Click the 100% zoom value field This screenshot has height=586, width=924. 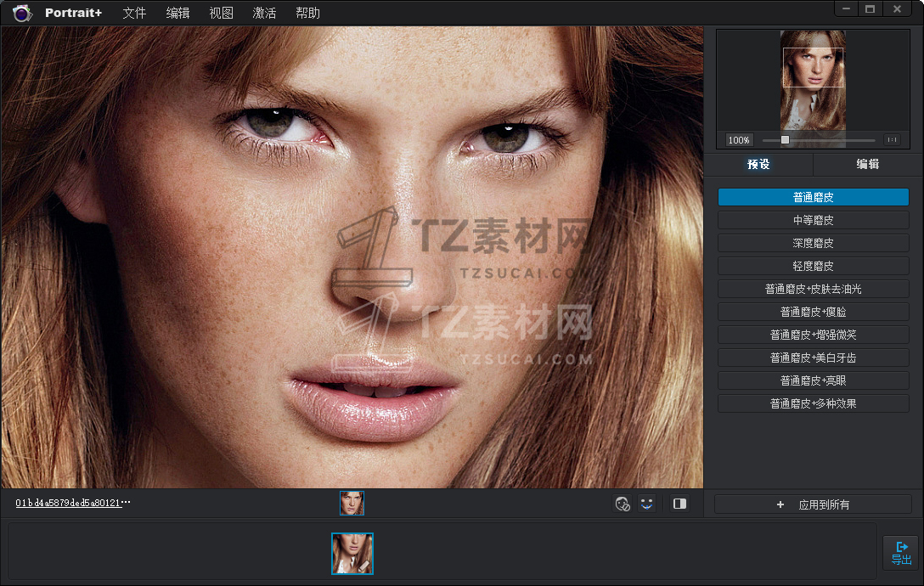739,140
